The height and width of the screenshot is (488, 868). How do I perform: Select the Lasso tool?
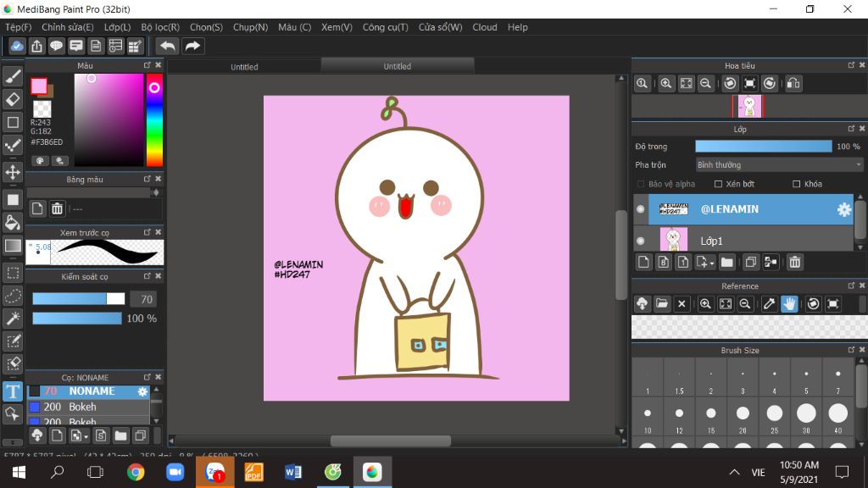click(x=13, y=296)
